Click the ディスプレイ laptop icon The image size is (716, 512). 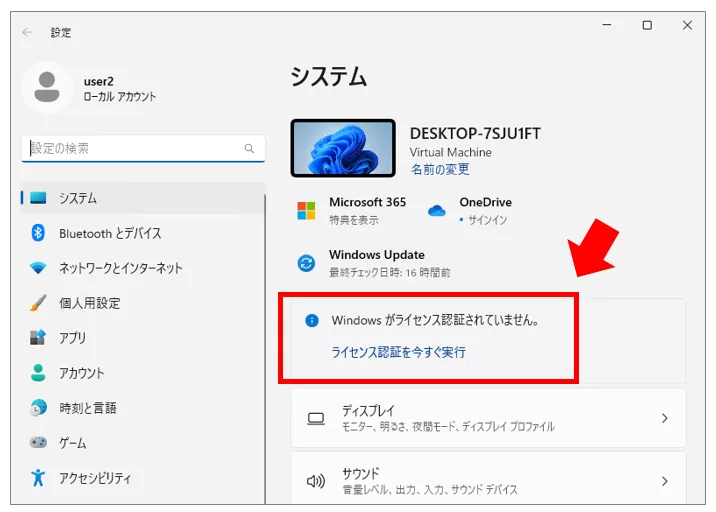point(316,418)
